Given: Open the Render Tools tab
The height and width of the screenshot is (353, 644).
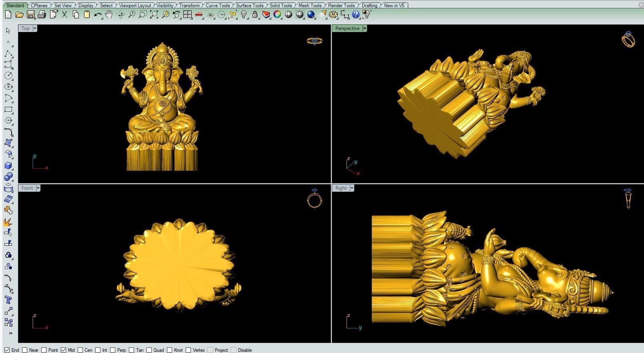Looking at the screenshot, I should click(341, 5).
